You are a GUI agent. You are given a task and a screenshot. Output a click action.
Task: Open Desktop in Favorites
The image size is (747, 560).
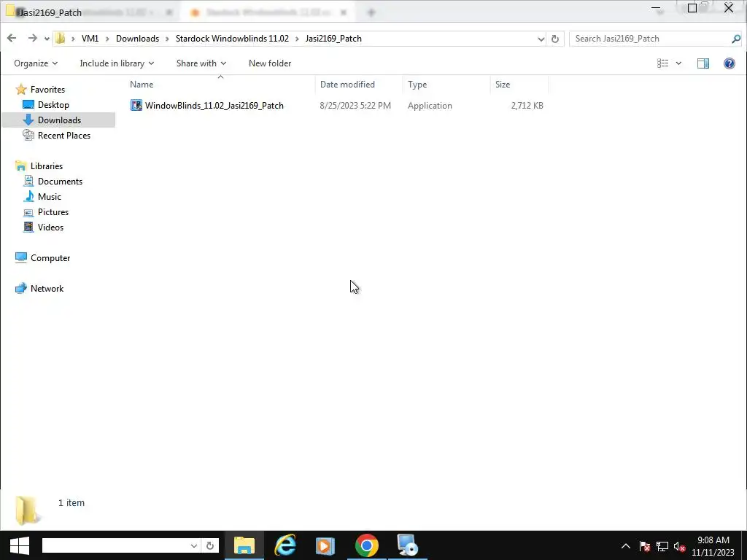53,105
